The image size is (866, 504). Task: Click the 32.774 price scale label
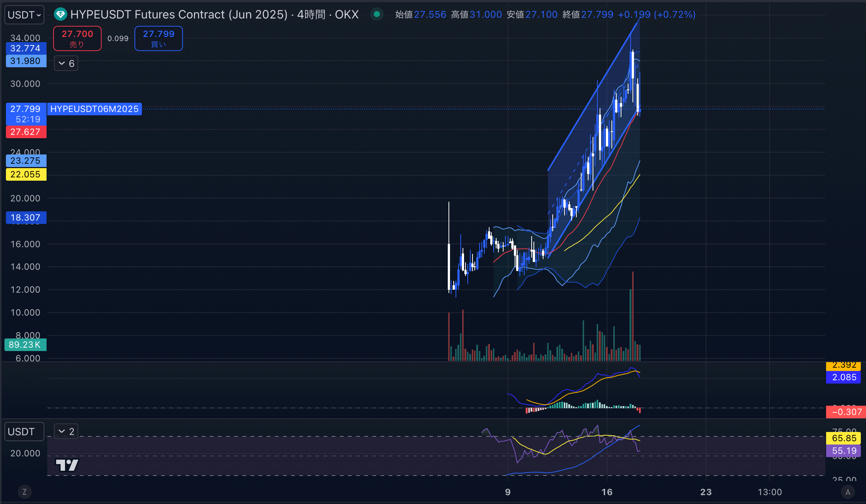pos(25,48)
